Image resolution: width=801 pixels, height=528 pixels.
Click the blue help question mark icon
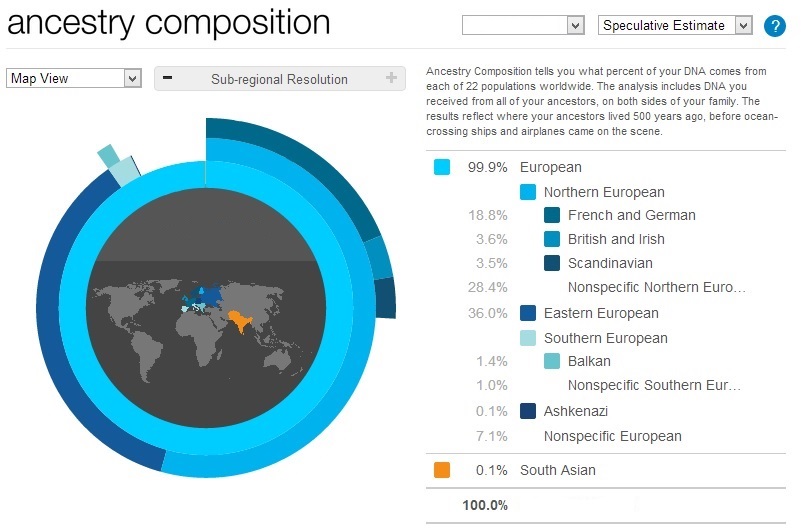[x=774, y=26]
